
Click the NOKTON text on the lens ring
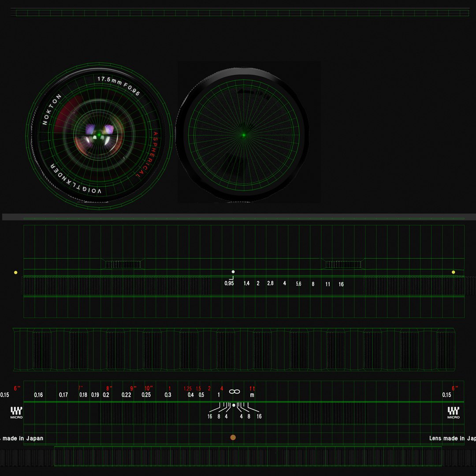coord(51,109)
